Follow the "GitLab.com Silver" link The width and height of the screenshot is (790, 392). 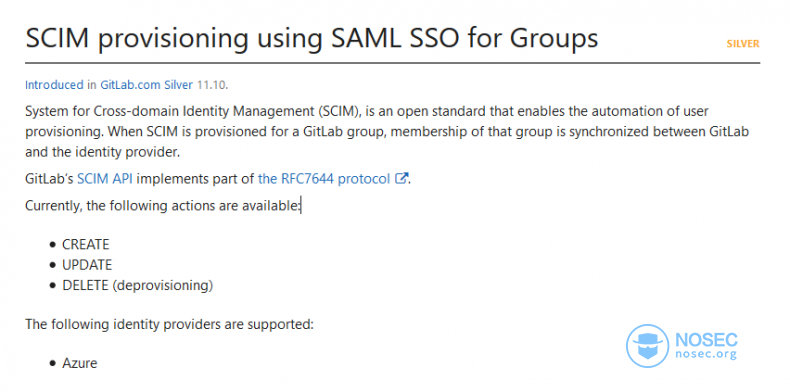(x=146, y=85)
